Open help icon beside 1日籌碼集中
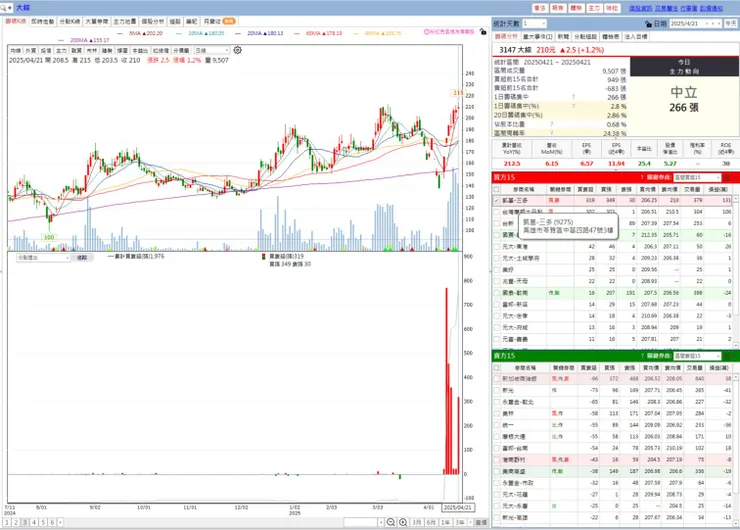The width and height of the screenshot is (740, 530). click(573, 97)
